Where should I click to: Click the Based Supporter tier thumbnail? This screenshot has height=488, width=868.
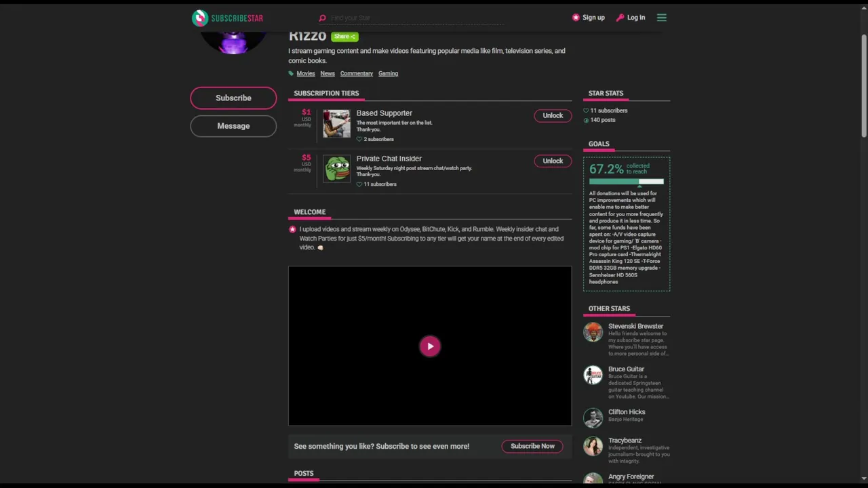click(x=336, y=123)
